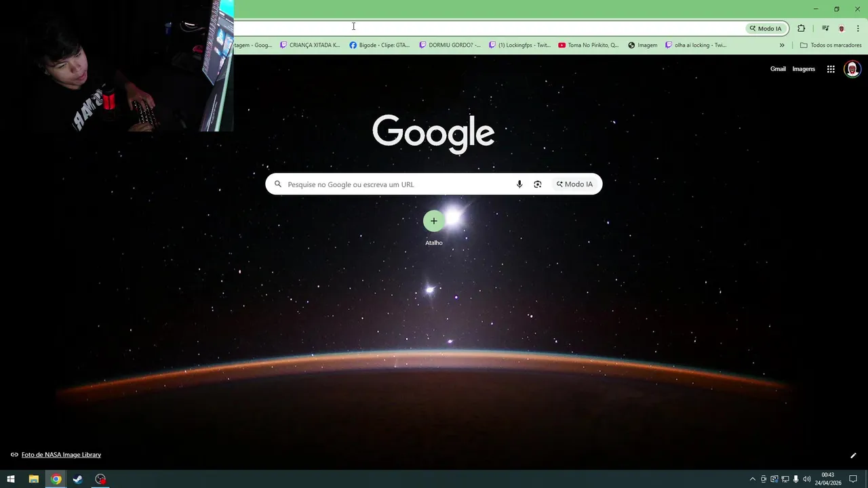Click the microphone tray icon
The height and width of the screenshot is (488, 868).
(x=796, y=479)
